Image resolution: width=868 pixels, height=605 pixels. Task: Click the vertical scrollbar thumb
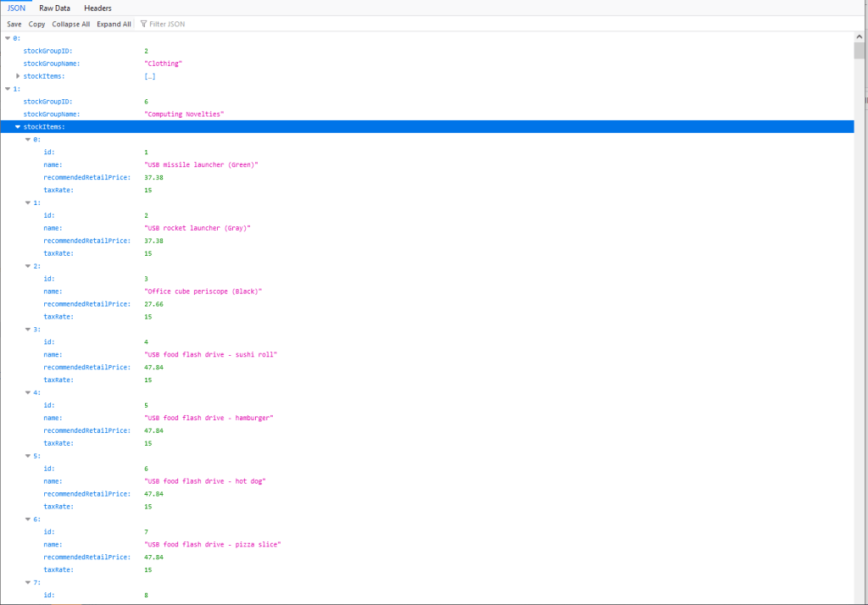pos(860,51)
